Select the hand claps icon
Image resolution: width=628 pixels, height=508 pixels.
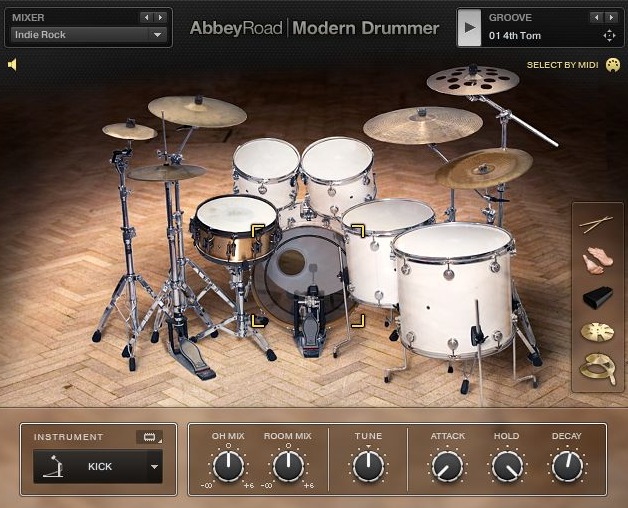click(x=598, y=260)
